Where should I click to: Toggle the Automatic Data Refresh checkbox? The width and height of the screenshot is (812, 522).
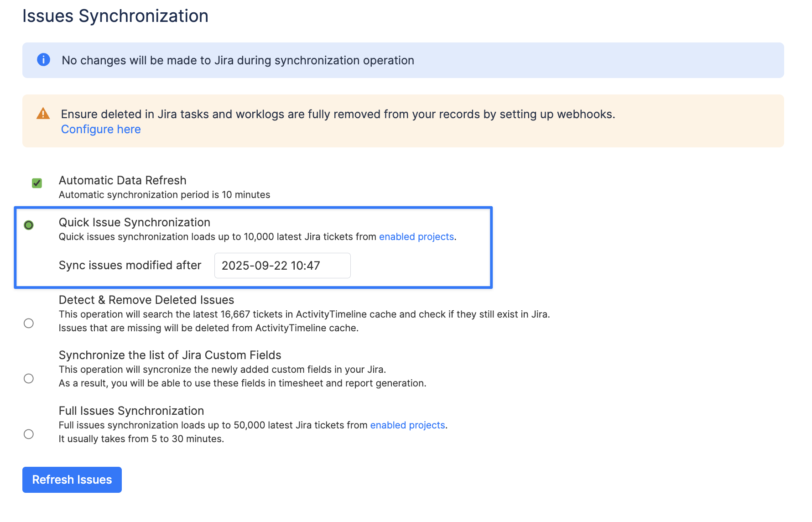[37, 183]
